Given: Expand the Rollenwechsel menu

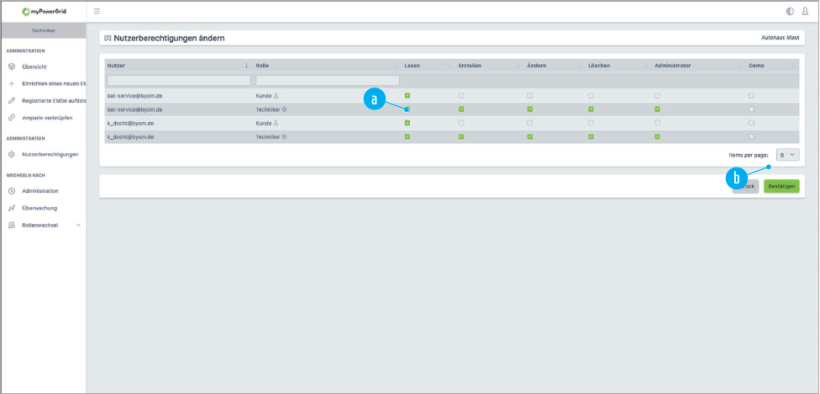Looking at the screenshot, I should click(x=44, y=225).
